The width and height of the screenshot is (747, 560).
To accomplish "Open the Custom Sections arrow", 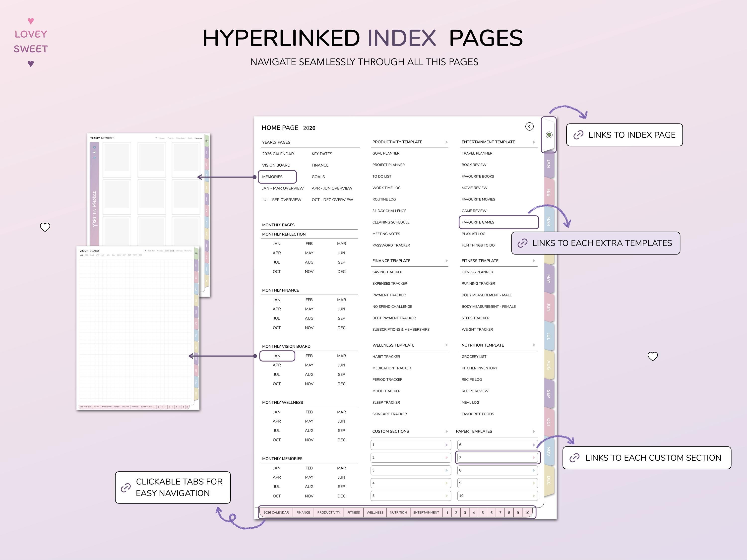I will (x=446, y=431).
